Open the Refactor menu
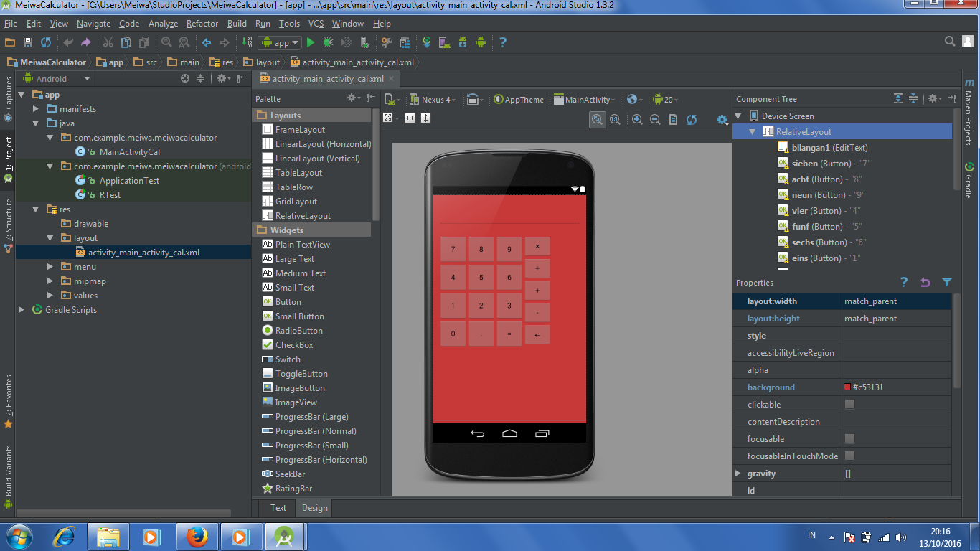980x551 pixels. [x=202, y=23]
